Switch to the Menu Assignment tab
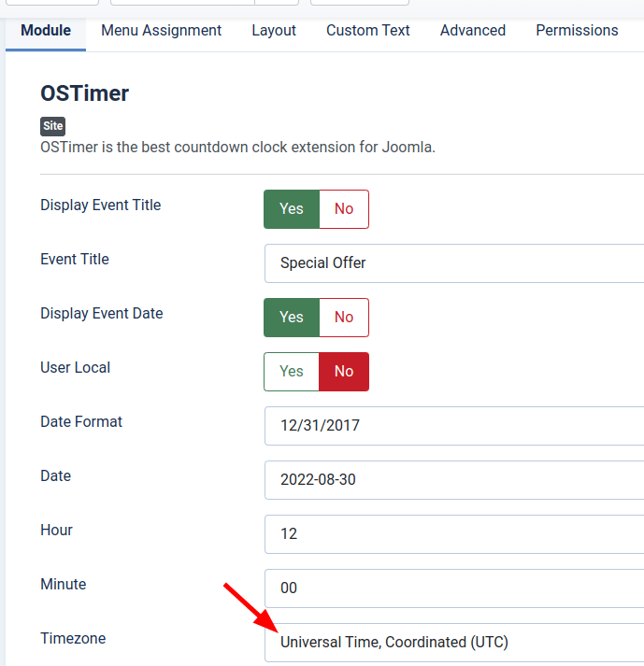644x666 pixels. click(161, 31)
